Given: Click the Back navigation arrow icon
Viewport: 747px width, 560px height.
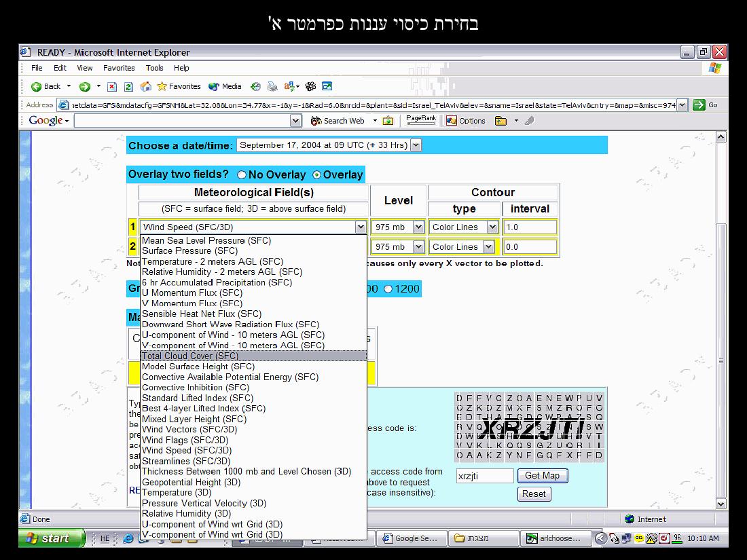Looking at the screenshot, I should click(x=36, y=87).
